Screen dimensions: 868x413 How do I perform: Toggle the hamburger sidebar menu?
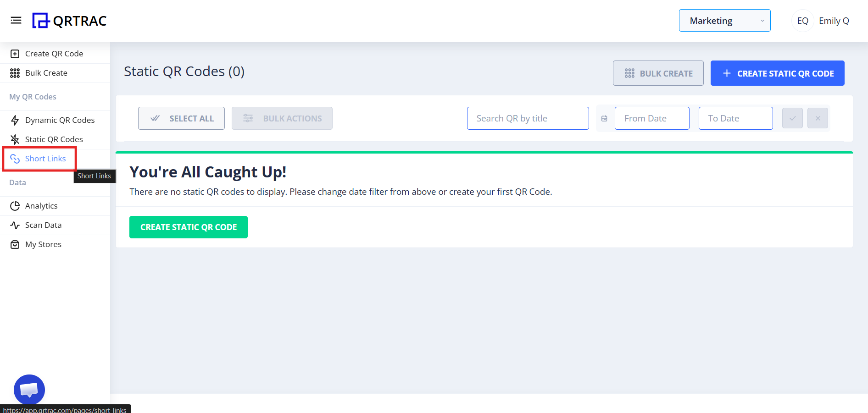(16, 20)
